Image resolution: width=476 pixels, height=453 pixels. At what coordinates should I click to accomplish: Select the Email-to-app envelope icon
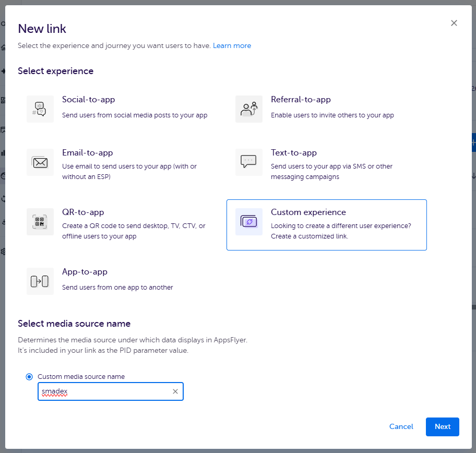[x=40, y=162]
